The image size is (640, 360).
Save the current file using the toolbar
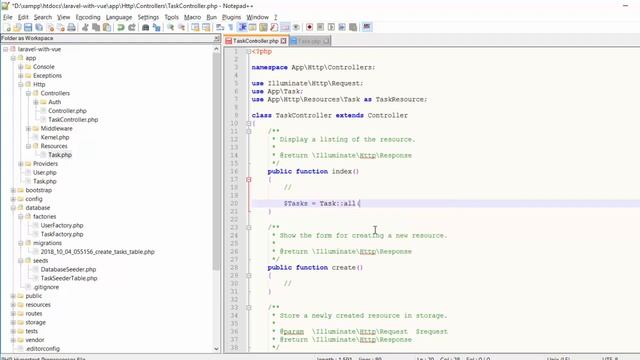[x=28, y=27]
